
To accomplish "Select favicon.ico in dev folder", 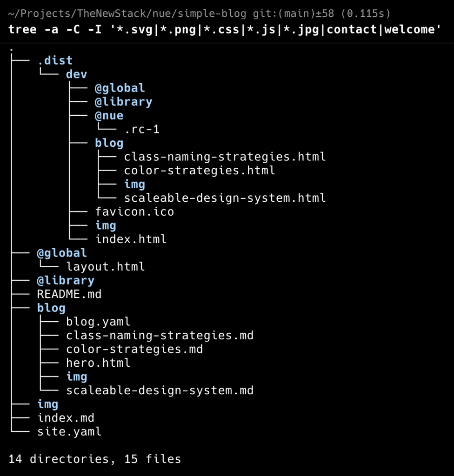I will (x=134, y=212).
